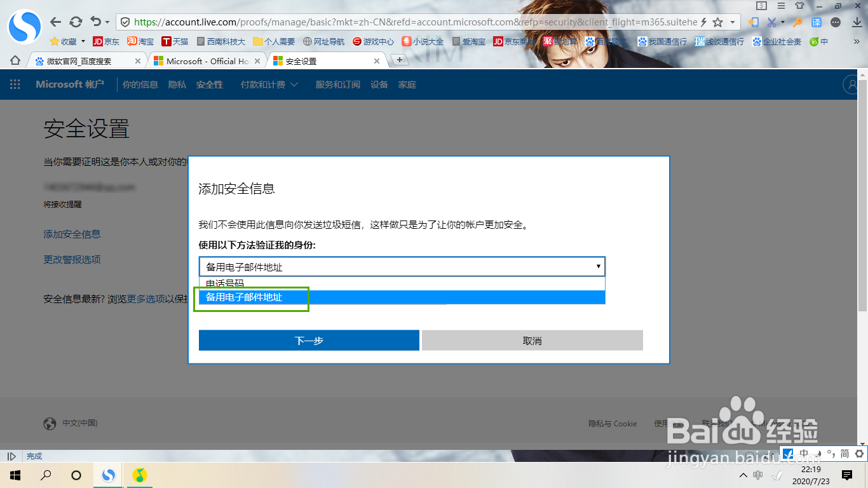Viewport: 868px width, 488px height.
Task: Select the scissors screenshot tool icon
Action: pyautogui.click(x=772, y=22)
